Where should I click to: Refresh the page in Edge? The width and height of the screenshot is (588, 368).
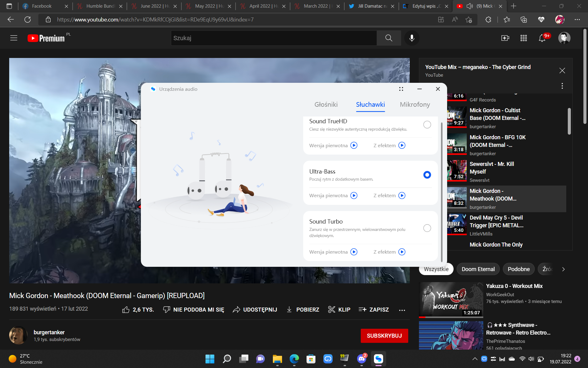[28, 20]
